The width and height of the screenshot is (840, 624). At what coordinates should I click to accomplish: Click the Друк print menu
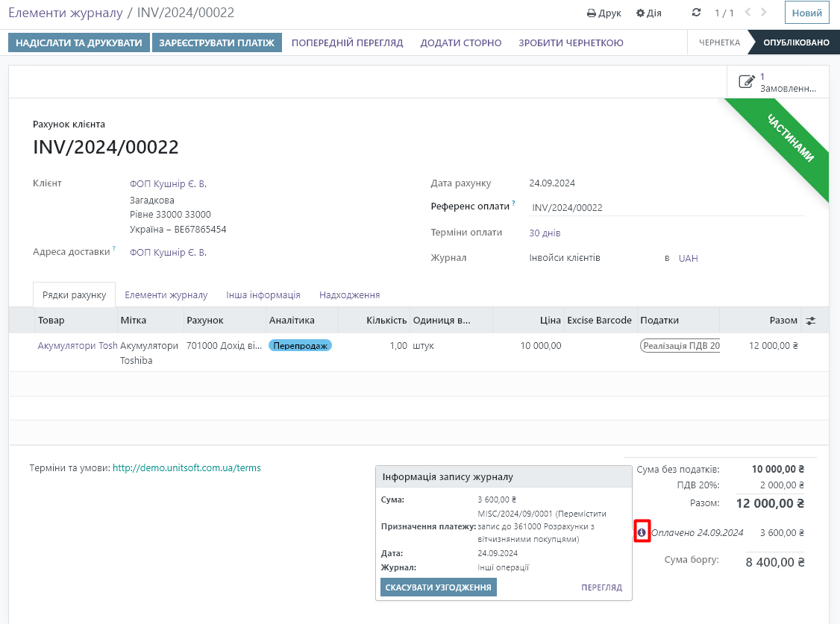tap(604, 13)
